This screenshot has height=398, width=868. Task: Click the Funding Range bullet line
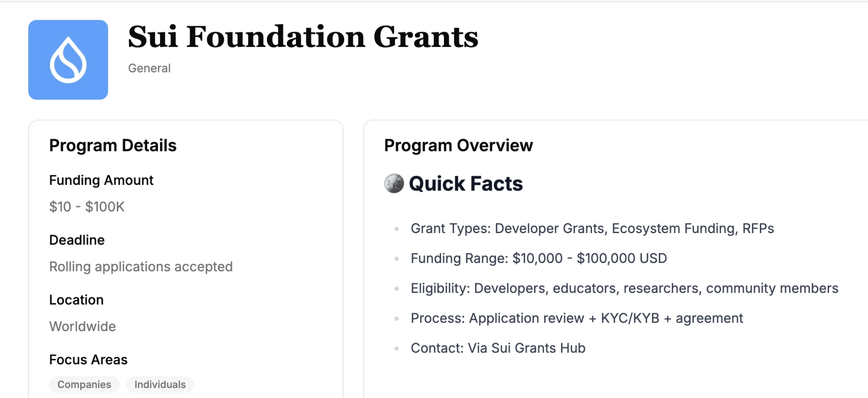[539, 258]
